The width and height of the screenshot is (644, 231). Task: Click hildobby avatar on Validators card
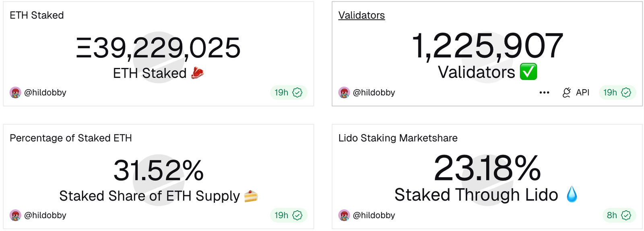point(344,92)
